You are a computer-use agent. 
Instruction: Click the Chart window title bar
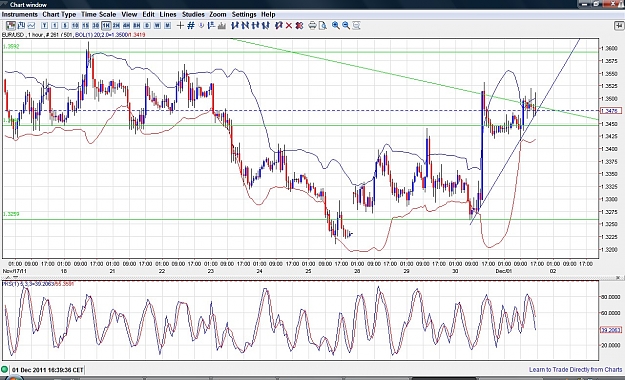click(x=312, y=4)
